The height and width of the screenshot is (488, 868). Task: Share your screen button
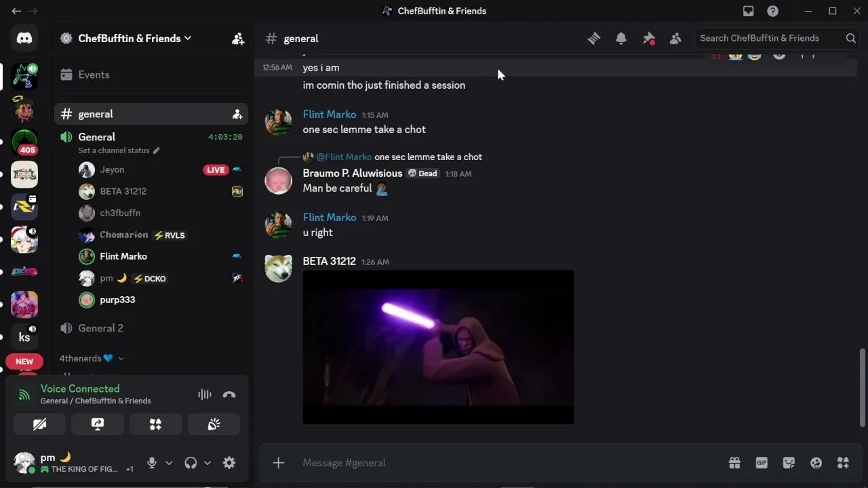pos(98,424)
